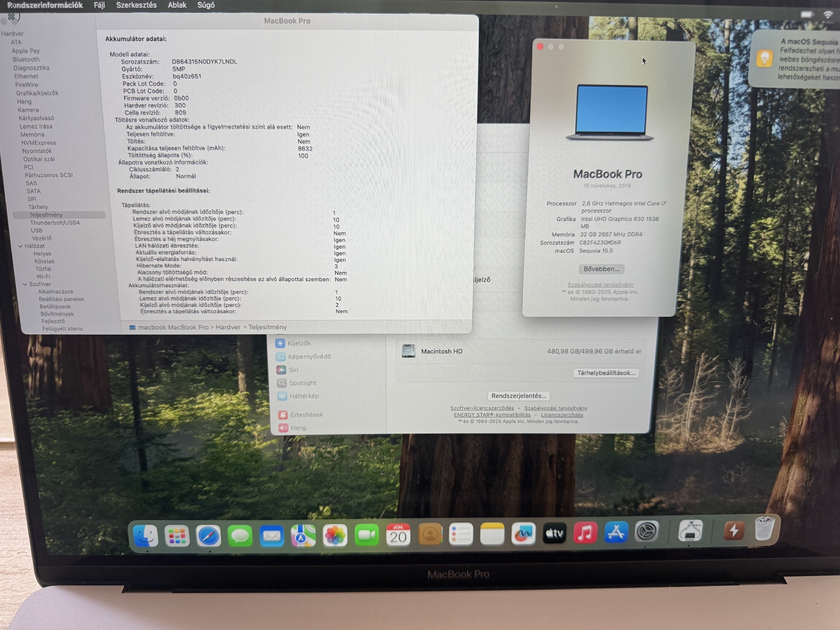Viewport: 840px width, 630px height.
Task: Collapse the Hálózat section
Action: 20,246
